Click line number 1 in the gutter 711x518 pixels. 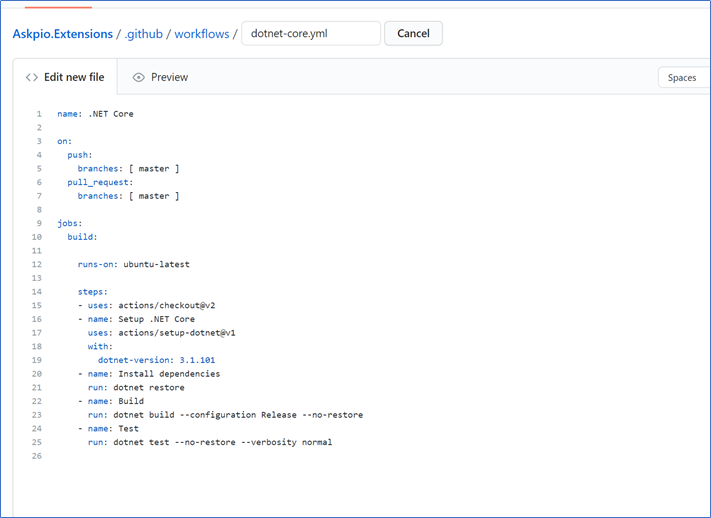click(x=39, y=114)
